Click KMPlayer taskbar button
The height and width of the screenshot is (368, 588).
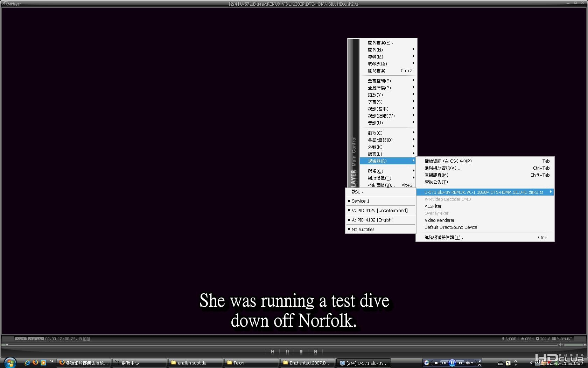pyautogui.click(x=364, y=363)
